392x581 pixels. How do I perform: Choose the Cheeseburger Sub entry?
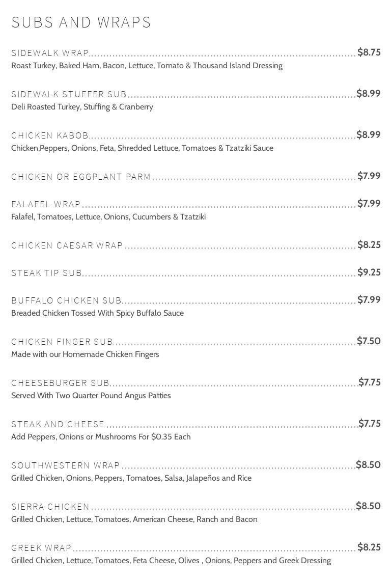[x=61, y=383]
